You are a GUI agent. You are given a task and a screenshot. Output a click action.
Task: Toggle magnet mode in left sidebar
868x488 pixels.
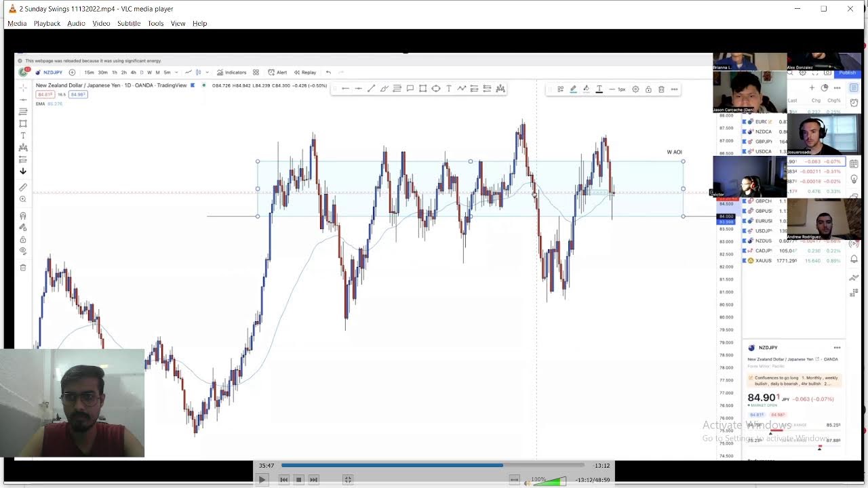pos(23,216)
